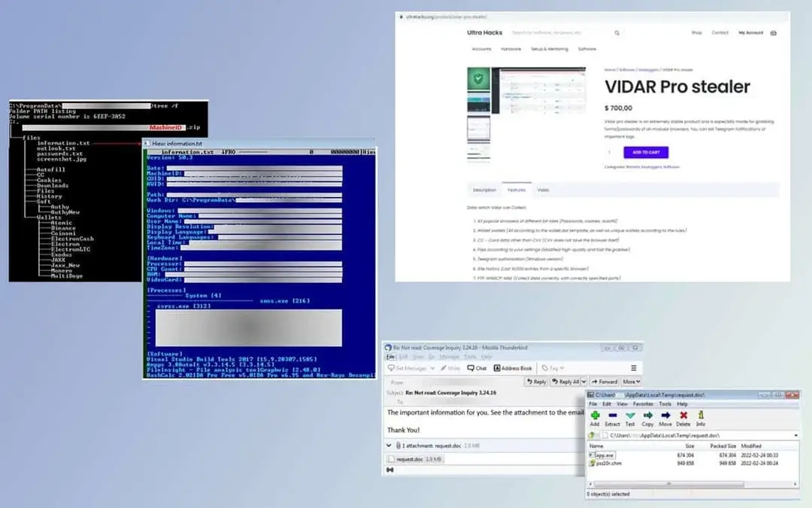812x508 pixels.
Task: Select pss10r.chm in the 7-Zip file list
Action: pyautogui.click(x=605, y=464)
